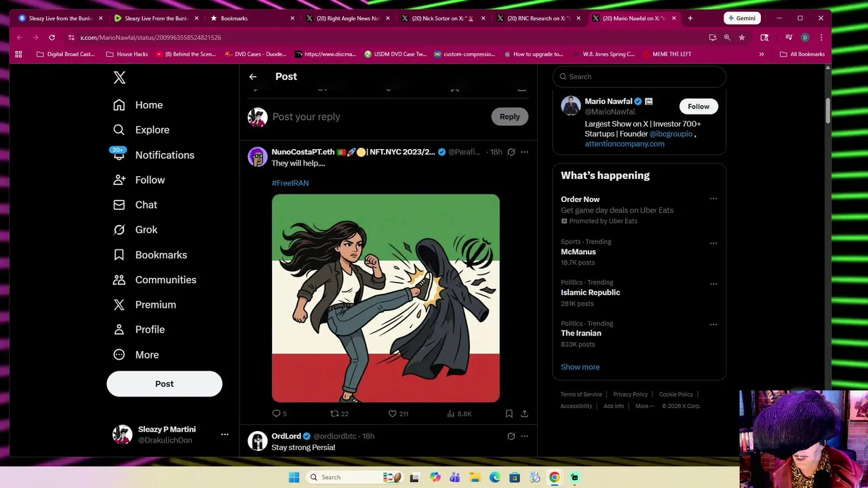Viewport: 868px width, 488px height.
Task: Click the Reply button
Action: click(x=509, y=117)
